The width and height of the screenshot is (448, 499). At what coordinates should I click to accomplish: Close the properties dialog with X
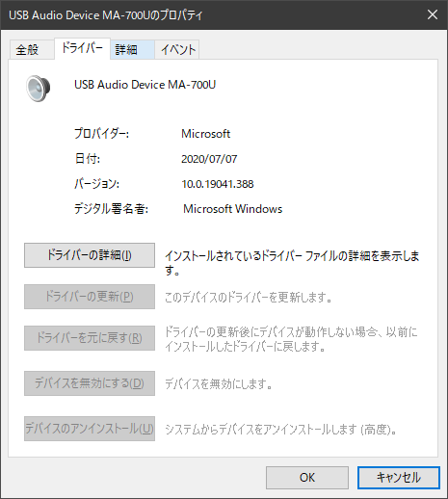pyautogui.click(x=433, y=14)
